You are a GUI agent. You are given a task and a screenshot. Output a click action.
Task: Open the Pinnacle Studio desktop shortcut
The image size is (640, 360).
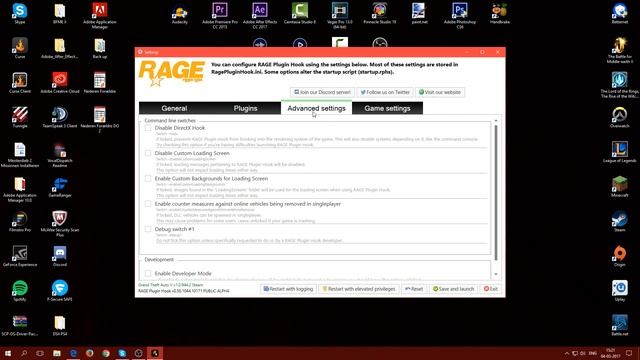click(380, 13)
